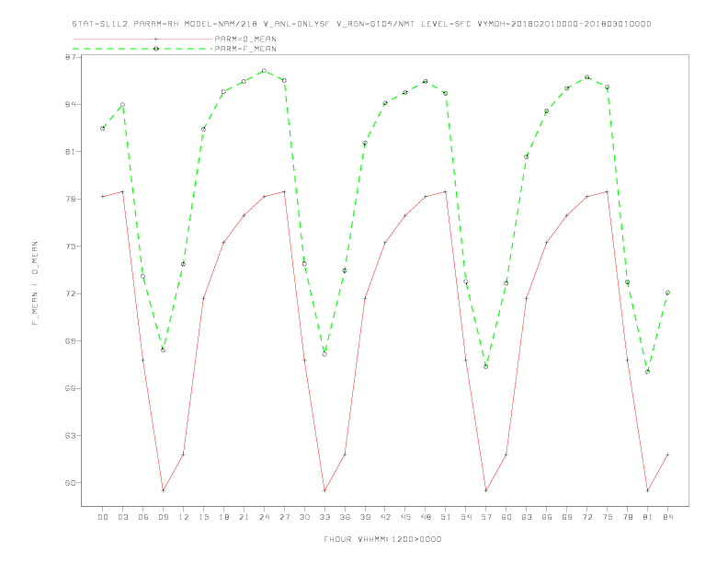Click the 84 forecast hour tick label
The width and height of the screenshot is (728, 563).
click(x=667, y=517)
